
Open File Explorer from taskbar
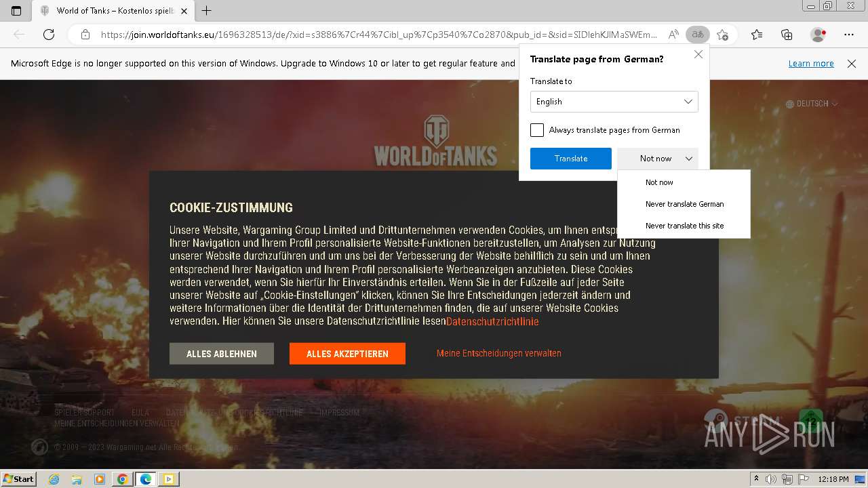pos(77,479)
